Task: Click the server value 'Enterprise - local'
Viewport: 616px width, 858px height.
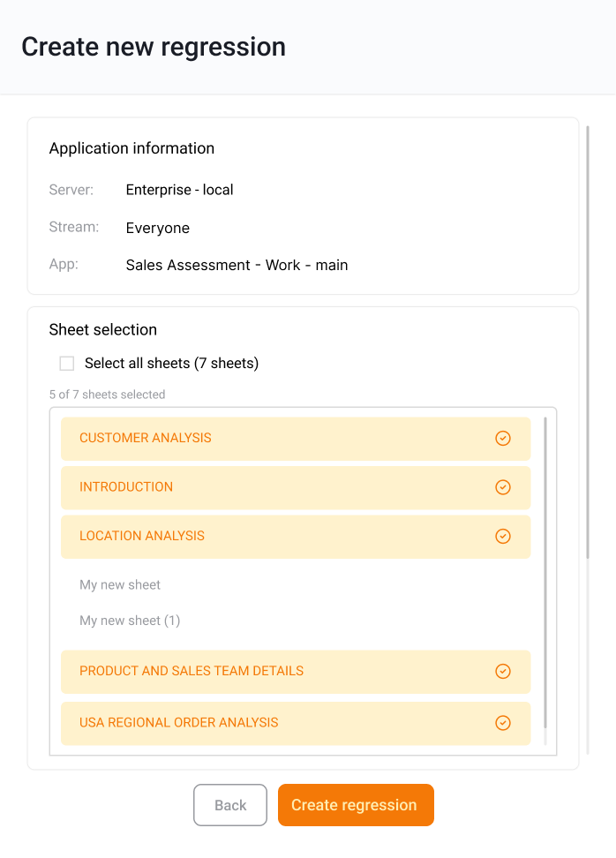Action: click(x=179, y=190)
